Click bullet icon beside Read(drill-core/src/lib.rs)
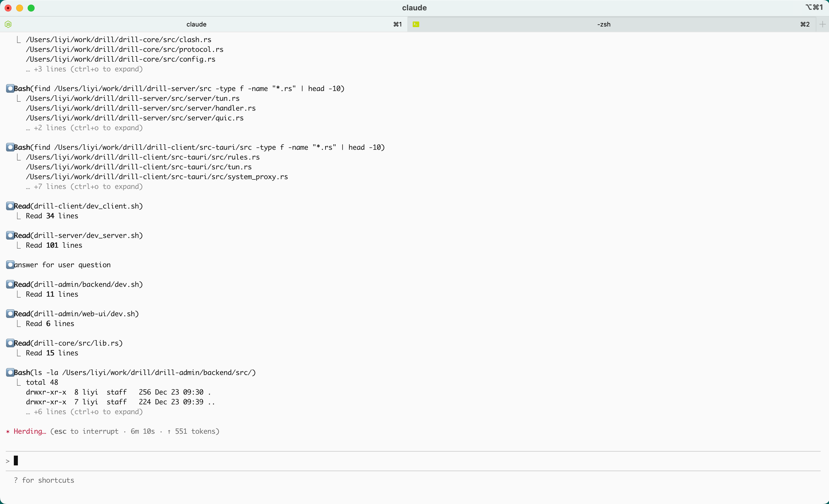 10,343
